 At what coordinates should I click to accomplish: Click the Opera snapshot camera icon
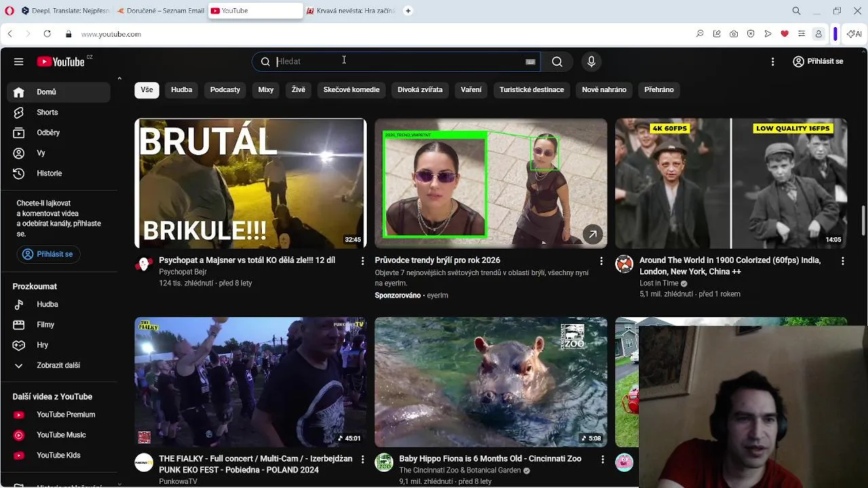734,34
